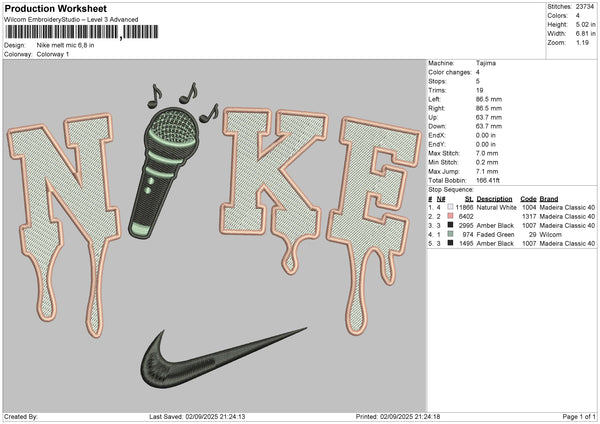Click the Code column header
Viewport: 600px width, 424px height.
click(x=529, y=198)
